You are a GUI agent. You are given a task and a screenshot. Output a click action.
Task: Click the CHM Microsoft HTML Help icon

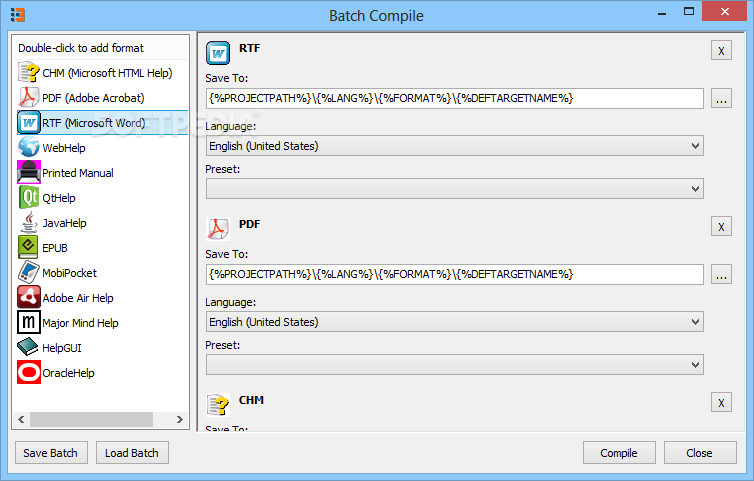click(x=29, y=73)
